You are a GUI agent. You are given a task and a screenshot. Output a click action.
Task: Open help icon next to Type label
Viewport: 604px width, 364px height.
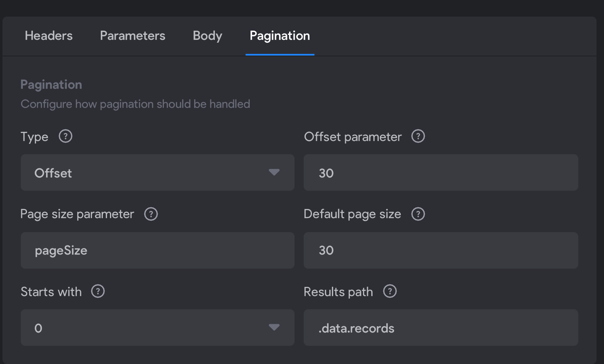[66, 136]
